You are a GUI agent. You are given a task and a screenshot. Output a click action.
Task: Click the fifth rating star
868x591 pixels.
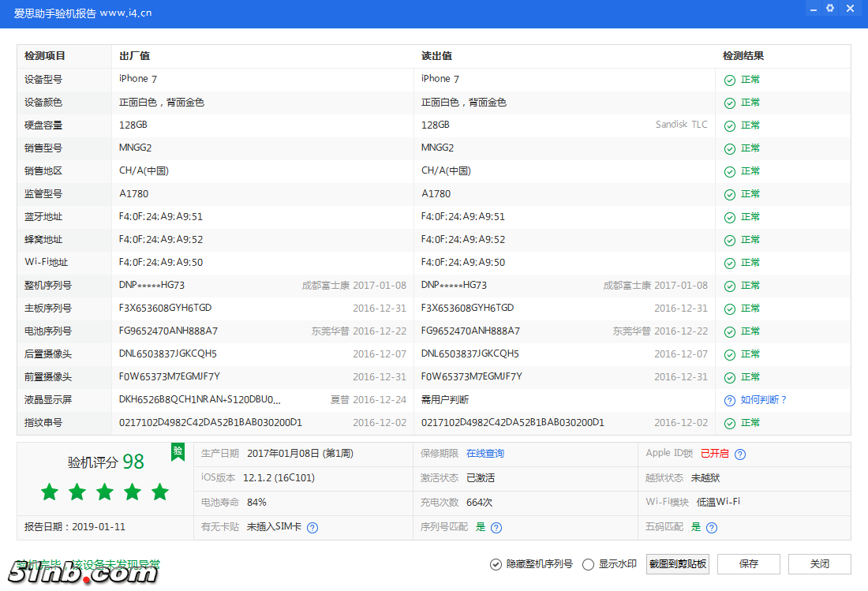[x=160, y=492]
